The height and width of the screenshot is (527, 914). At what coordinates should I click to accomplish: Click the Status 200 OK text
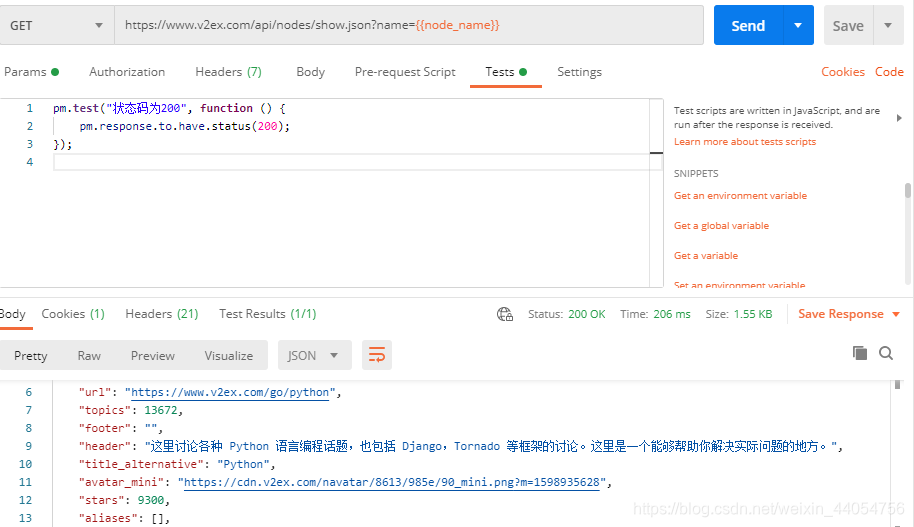coord(567,314)
